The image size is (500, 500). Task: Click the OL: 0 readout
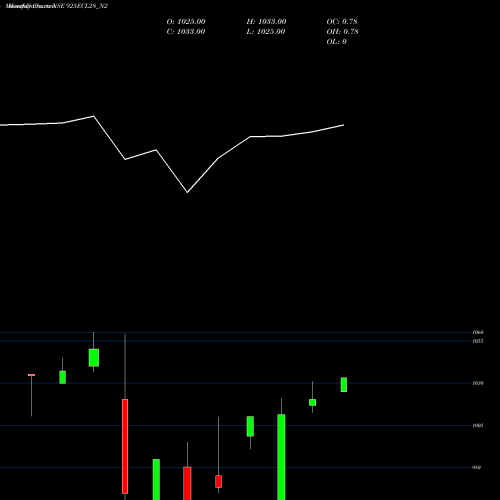point(337,42)
